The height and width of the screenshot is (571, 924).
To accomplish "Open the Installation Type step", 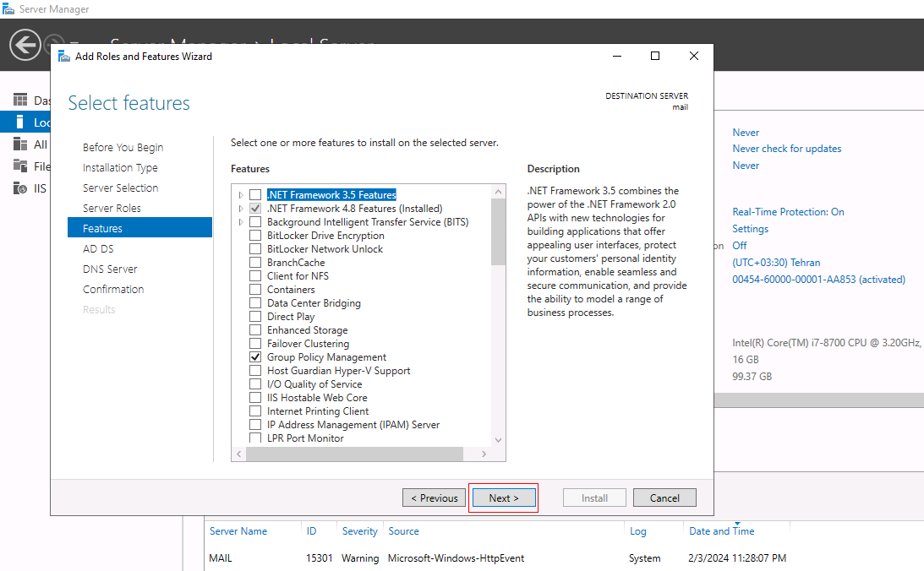I will tap(120, 168).
